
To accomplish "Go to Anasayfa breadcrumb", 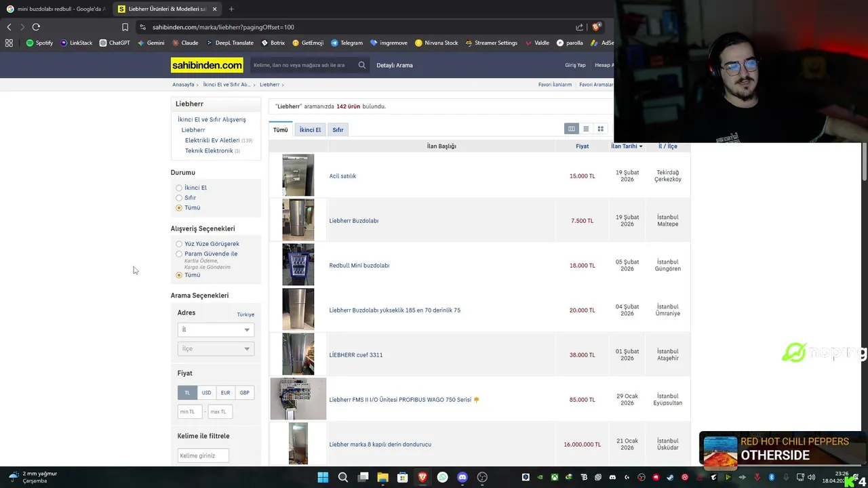I will coord(183,85).
